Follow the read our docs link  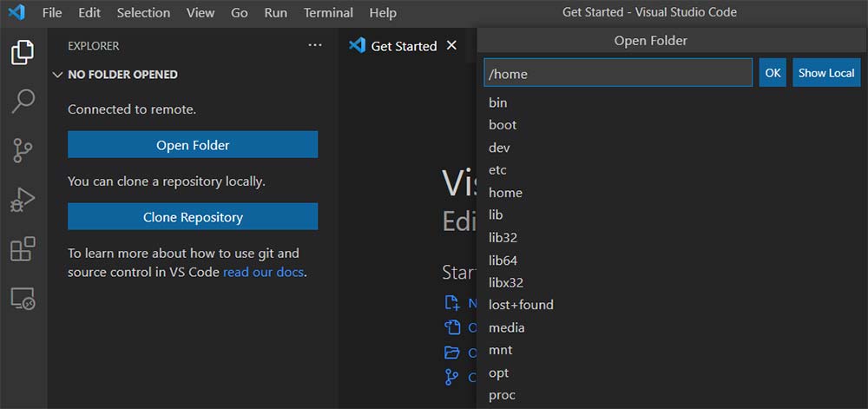(263, 273)
